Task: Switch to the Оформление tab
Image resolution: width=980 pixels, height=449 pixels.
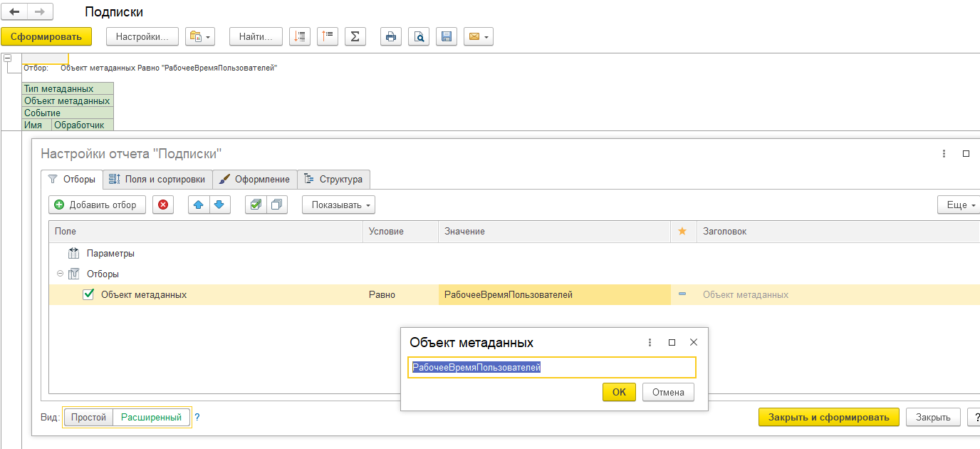Action: [x=255, y=179]
